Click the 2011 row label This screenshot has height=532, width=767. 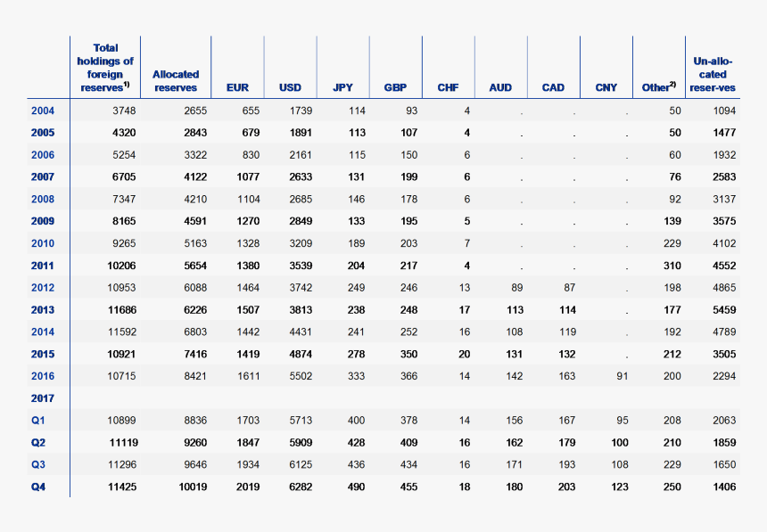click(x=43, y=266)
